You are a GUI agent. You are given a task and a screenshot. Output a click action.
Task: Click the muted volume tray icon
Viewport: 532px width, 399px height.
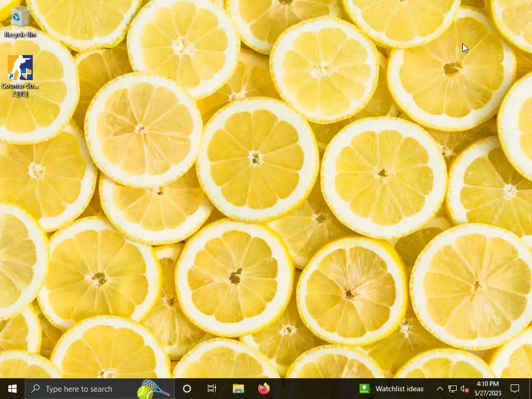(x=465, y=389)
